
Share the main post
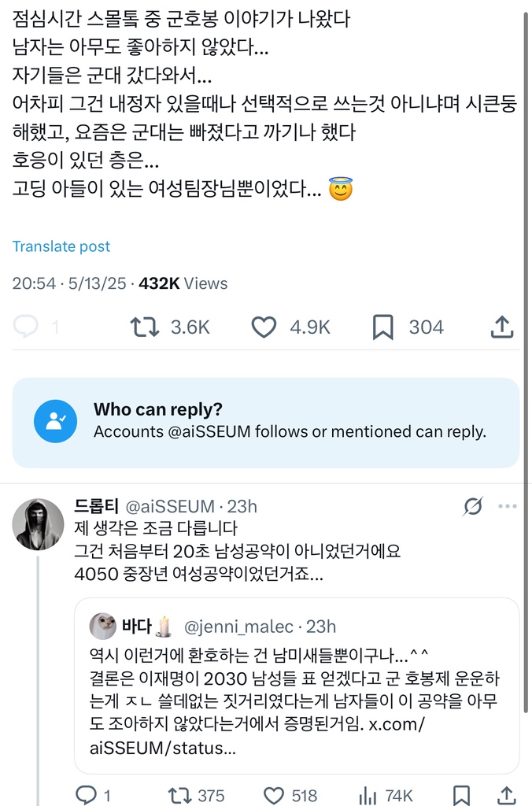pyautogui.click(x=501, y=327)
